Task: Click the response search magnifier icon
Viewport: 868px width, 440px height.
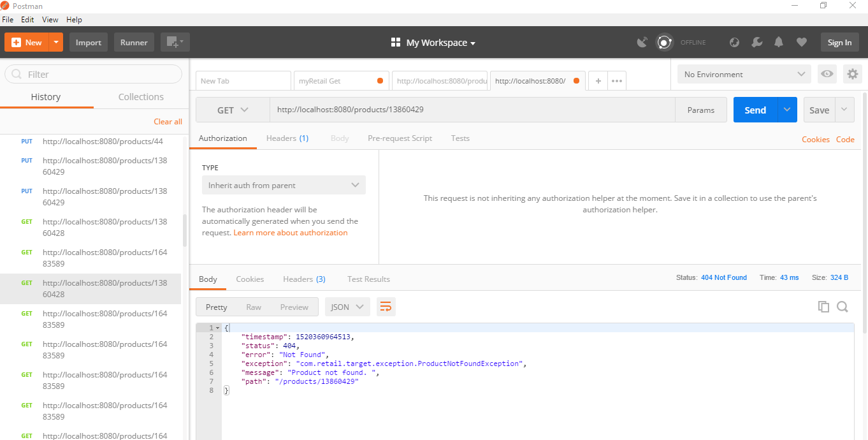Action: click(x=842, y=307)
